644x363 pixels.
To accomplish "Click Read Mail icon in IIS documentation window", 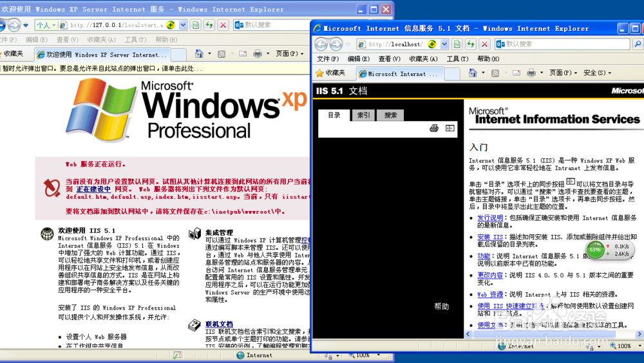I will point(516,73).
